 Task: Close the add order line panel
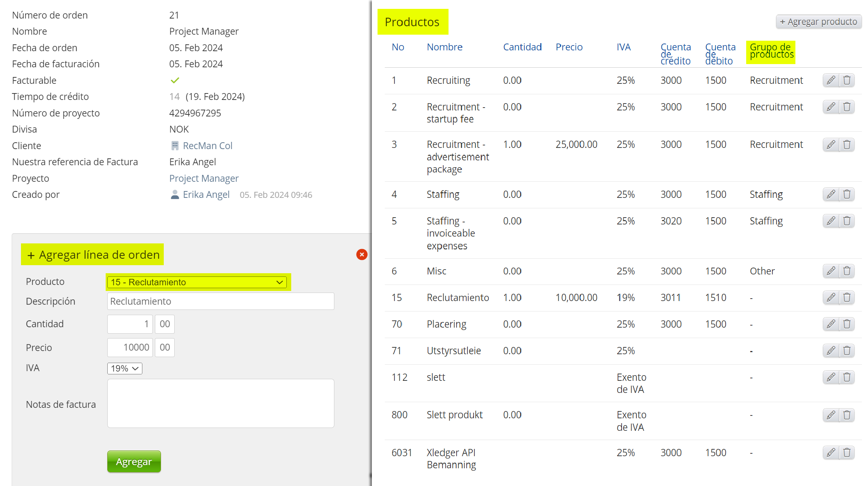tap(361, 254)
